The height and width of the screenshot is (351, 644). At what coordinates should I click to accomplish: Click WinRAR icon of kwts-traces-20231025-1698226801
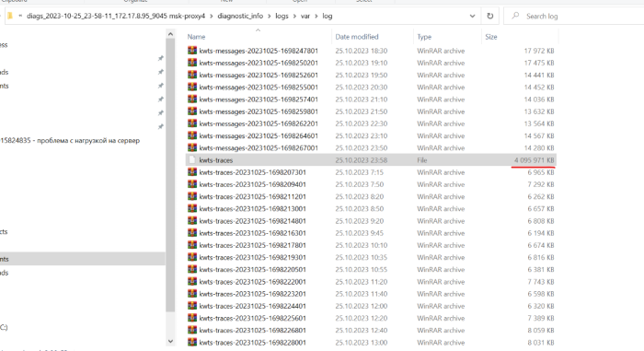[191, 330]
